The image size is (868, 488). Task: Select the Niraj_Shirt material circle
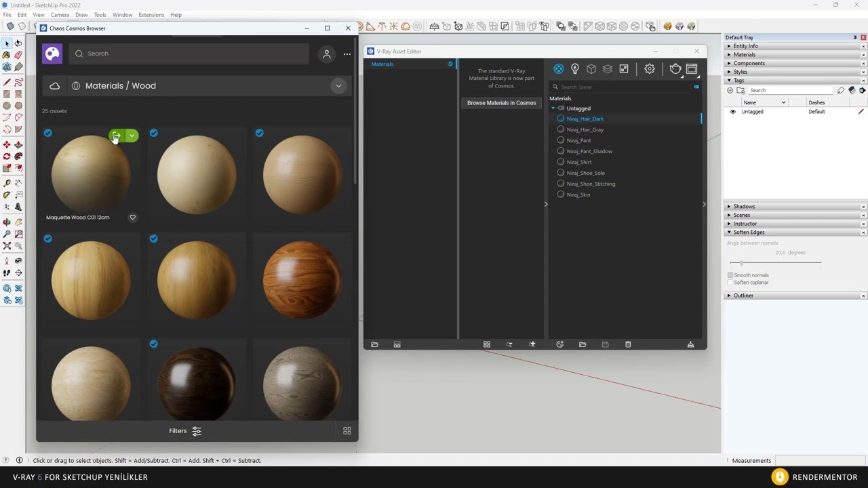(561, 162)
